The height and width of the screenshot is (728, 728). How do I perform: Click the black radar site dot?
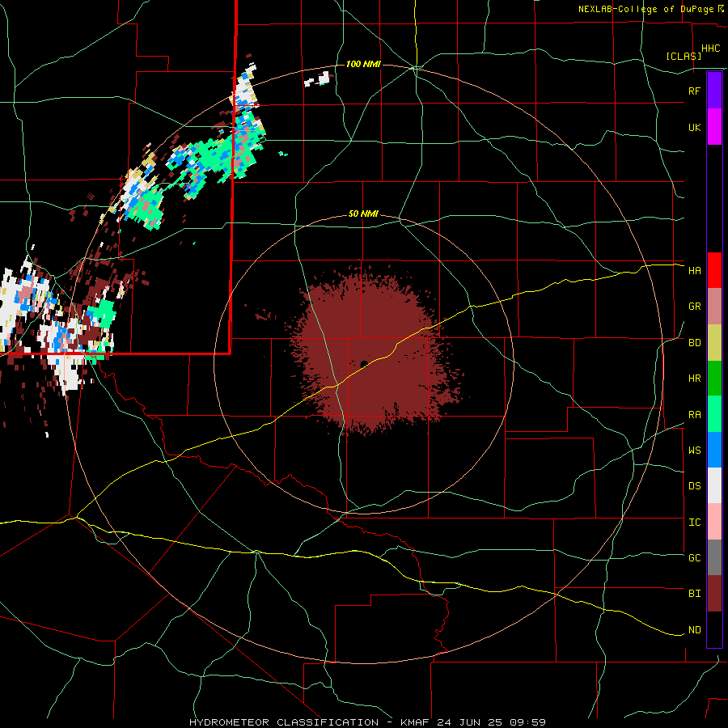tap(364, 363)
